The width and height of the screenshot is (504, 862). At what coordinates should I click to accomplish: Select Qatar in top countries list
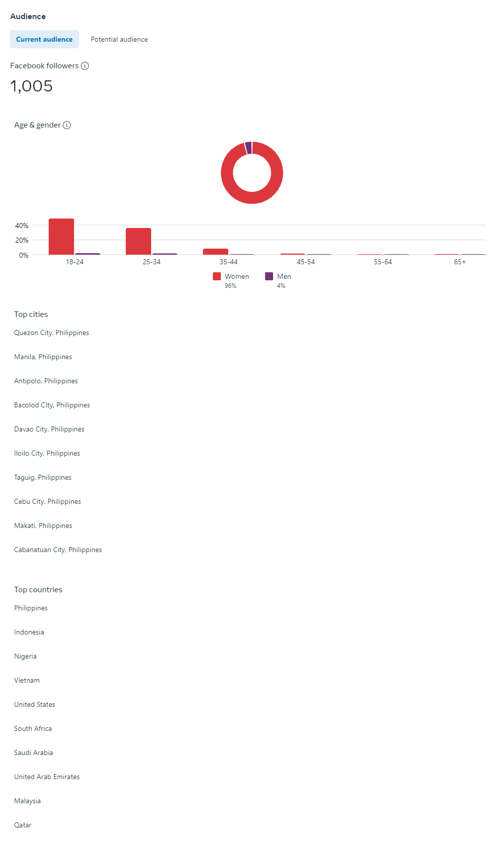(x=23, y=825)
